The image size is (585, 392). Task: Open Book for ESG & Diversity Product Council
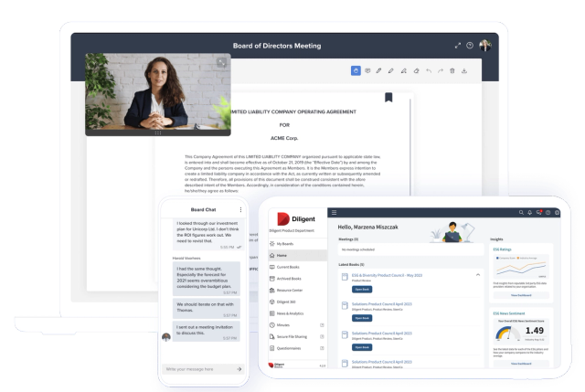[x=362, y=290]
